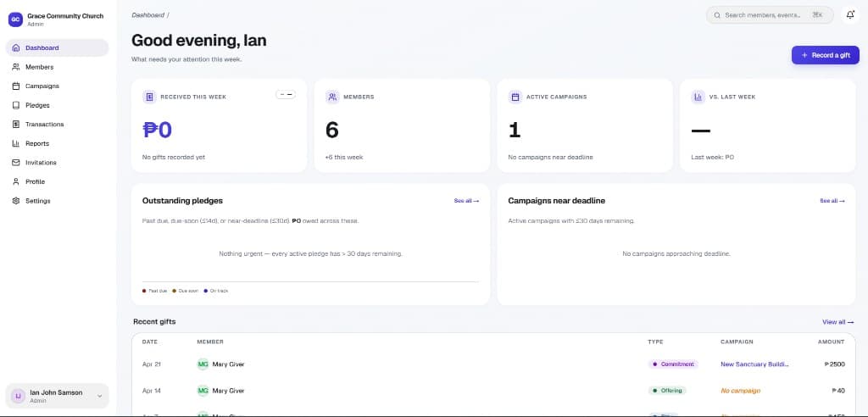Open the New Sanctuary Building campaign link
This screenshot has width=868, height=417.
click(x=754, y=364)
